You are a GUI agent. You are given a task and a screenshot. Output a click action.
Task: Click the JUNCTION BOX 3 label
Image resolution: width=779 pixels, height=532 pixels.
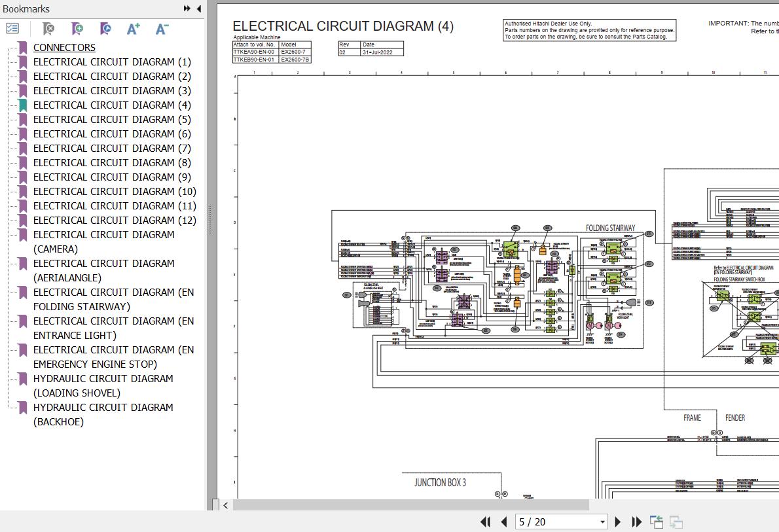click(440, 482)
